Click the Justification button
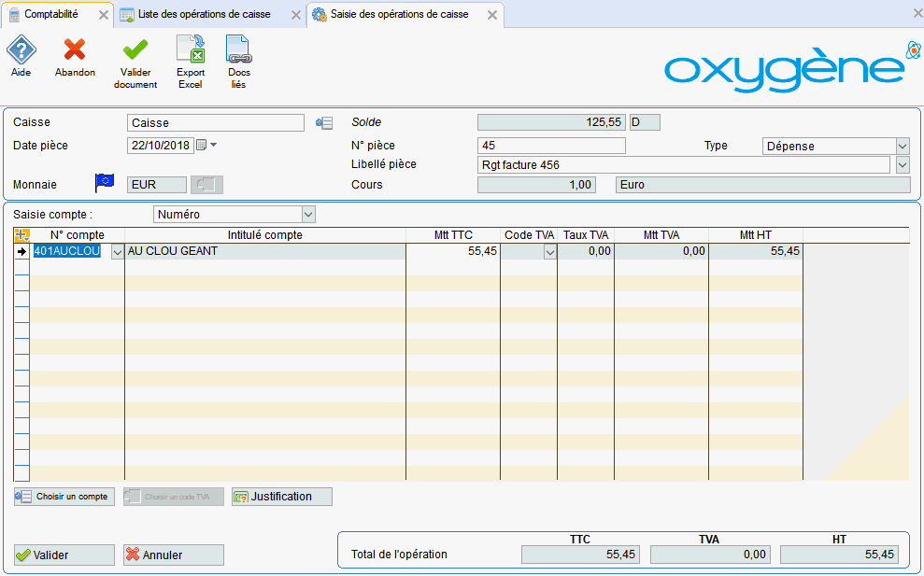 pos(281,497)
